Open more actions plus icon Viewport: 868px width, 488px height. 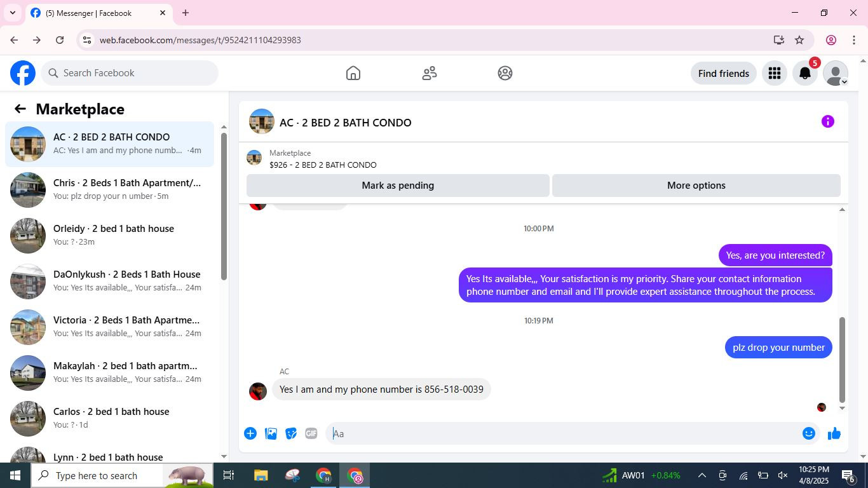(x=250, y=433)
